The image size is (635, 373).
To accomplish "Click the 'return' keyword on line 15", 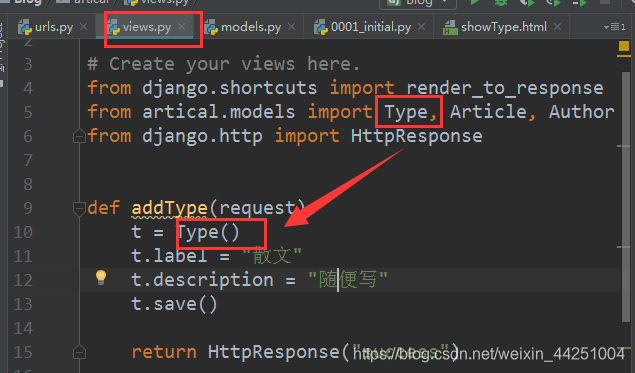I will click(164, 352).
